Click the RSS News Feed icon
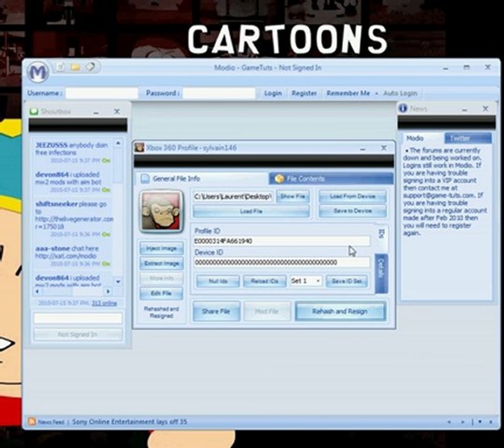Screen dimensions: 504x448 point(32,422)
